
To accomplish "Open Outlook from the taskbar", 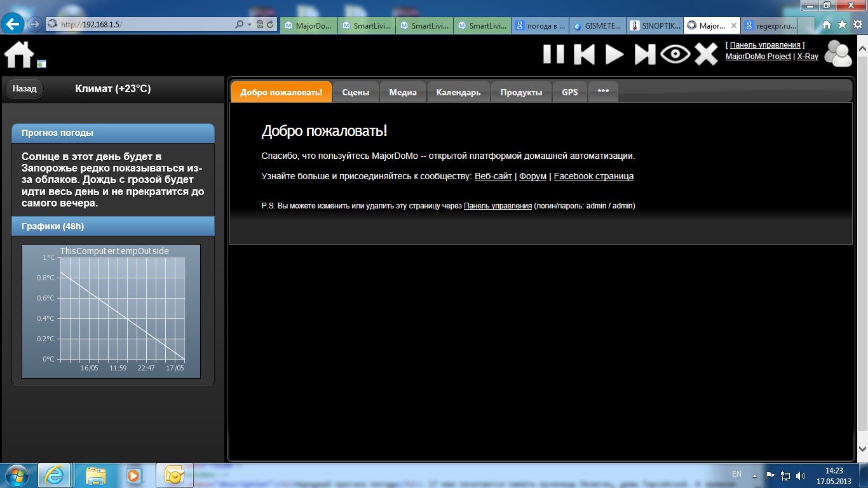I will click(173, 475).
